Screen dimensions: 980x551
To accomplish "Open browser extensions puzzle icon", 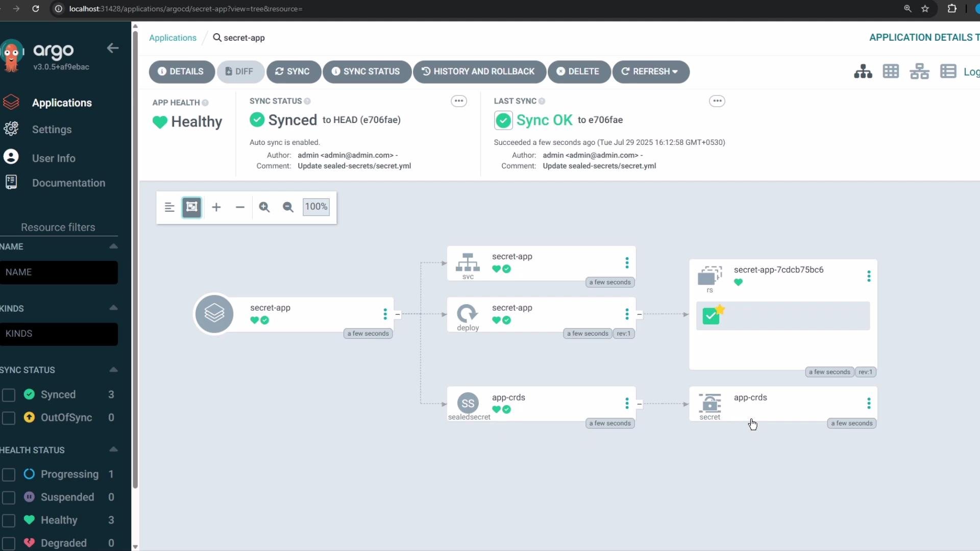I will pyautogui.click(x=952, y=9).
